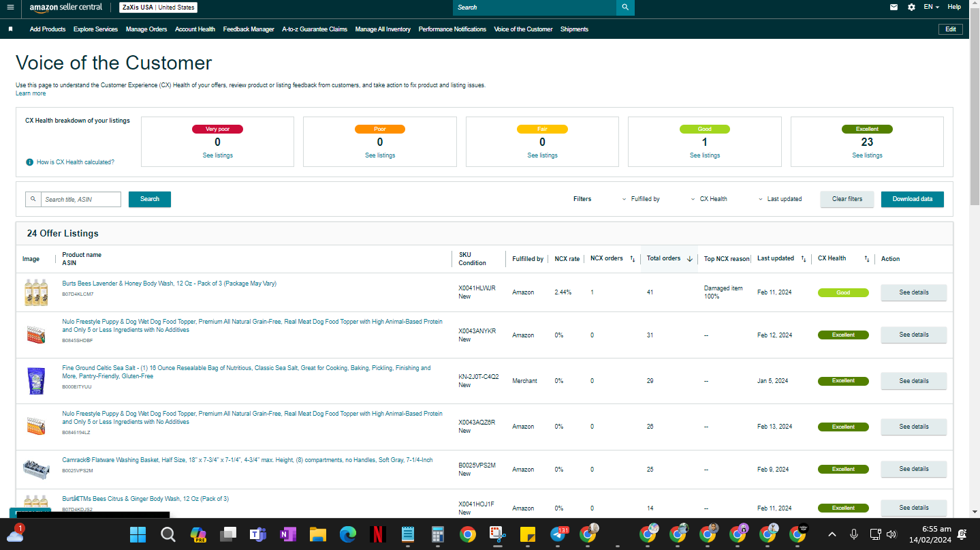Expand the CX Health filter dropdown

(709, 199)
